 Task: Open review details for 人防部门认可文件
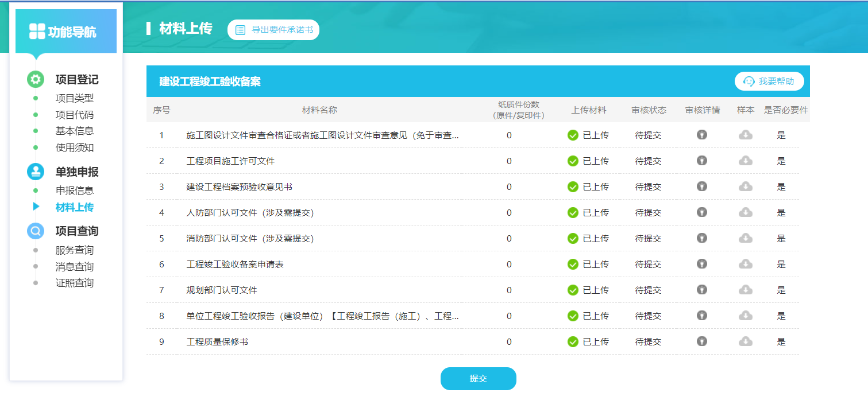701,212
